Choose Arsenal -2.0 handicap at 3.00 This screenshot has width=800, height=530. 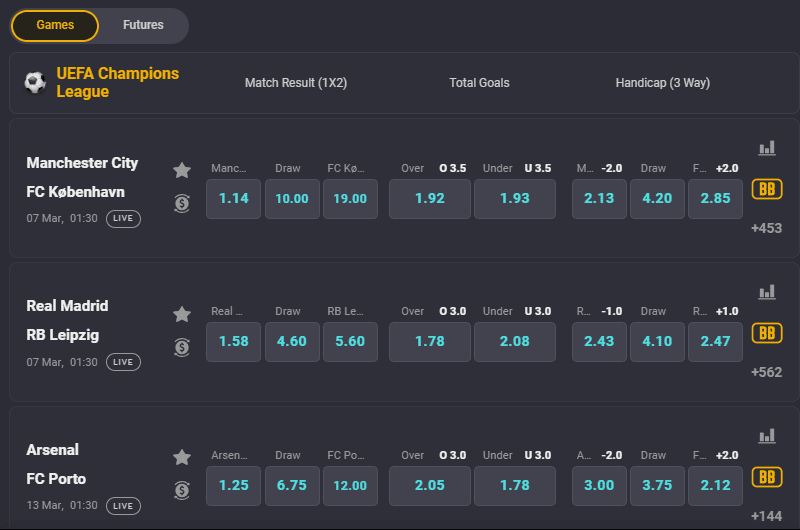click(x=599, y=486)
